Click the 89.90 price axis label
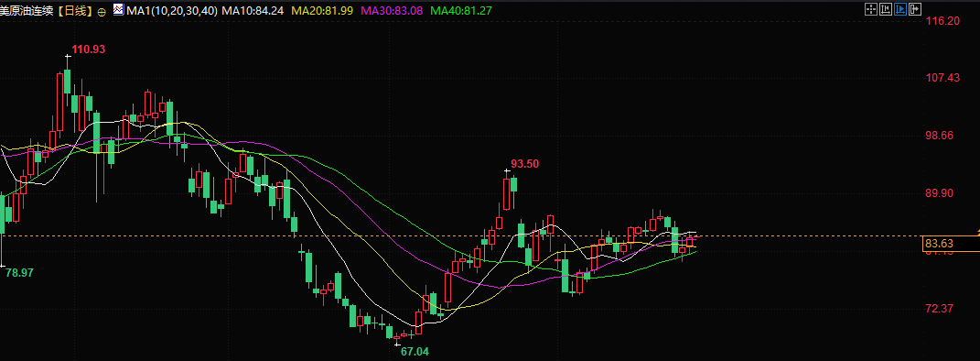This screenshot has height=361, width=980. click(x=941, y=192)
